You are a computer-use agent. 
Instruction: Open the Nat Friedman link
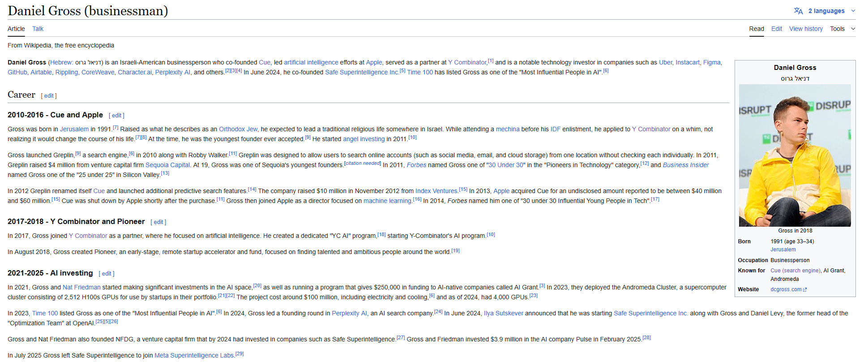[81, 287]
